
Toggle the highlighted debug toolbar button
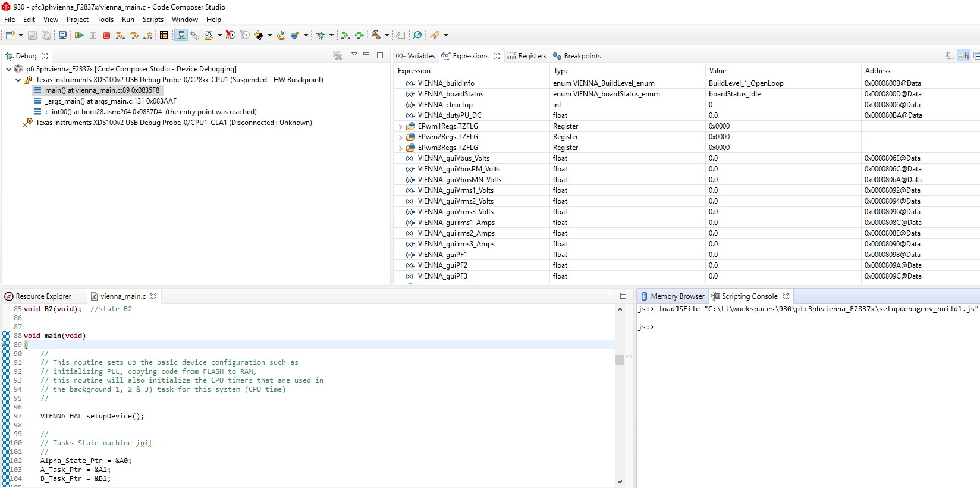point(181,36)
